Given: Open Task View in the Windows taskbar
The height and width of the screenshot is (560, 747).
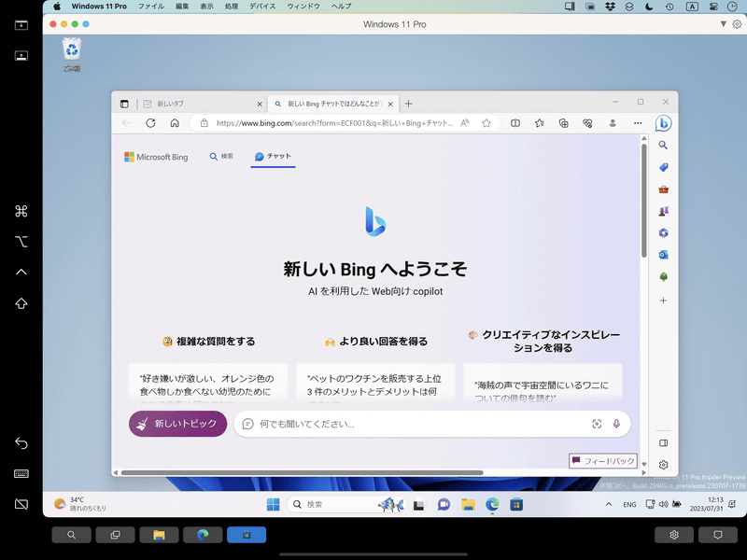Looking at the screenshot, I should click(418, 505).
